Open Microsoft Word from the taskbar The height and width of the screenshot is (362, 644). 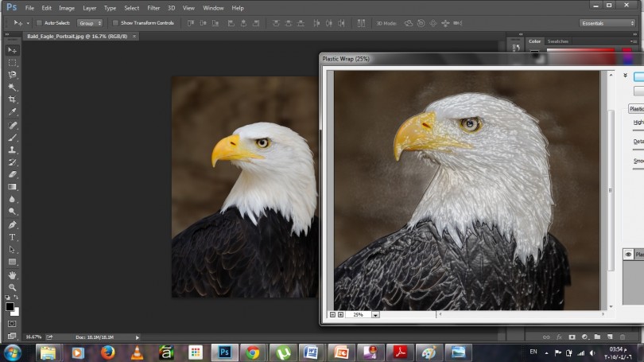coord(311,352)
